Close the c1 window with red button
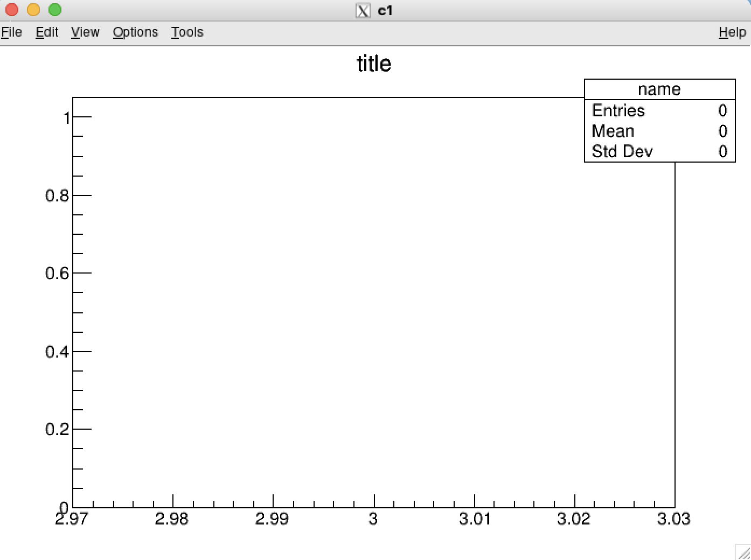 (x=12, y=10)
